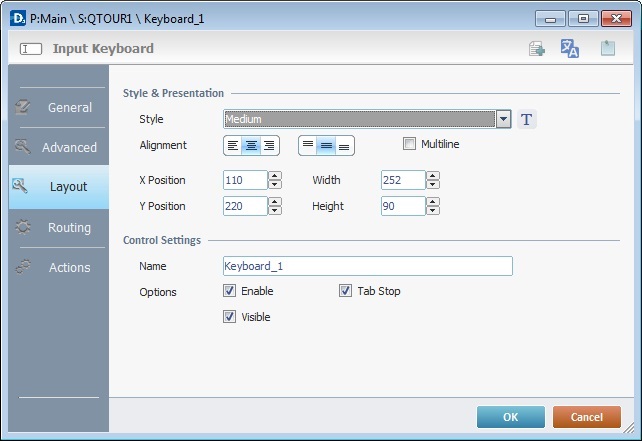Close the Keyboard_1 dialog window
Viewport: 642px width, 441px height.
[616, 19]
